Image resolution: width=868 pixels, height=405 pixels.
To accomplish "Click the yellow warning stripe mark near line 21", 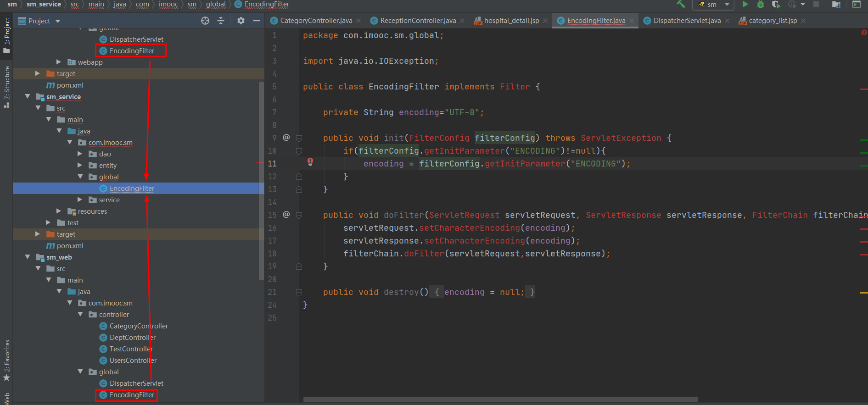I will [x=864, y=293].
